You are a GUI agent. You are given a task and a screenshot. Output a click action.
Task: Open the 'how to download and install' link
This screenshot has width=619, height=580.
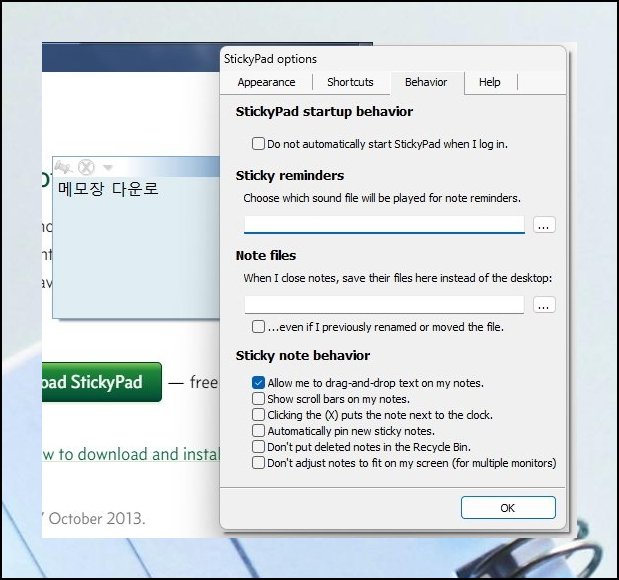131,454
